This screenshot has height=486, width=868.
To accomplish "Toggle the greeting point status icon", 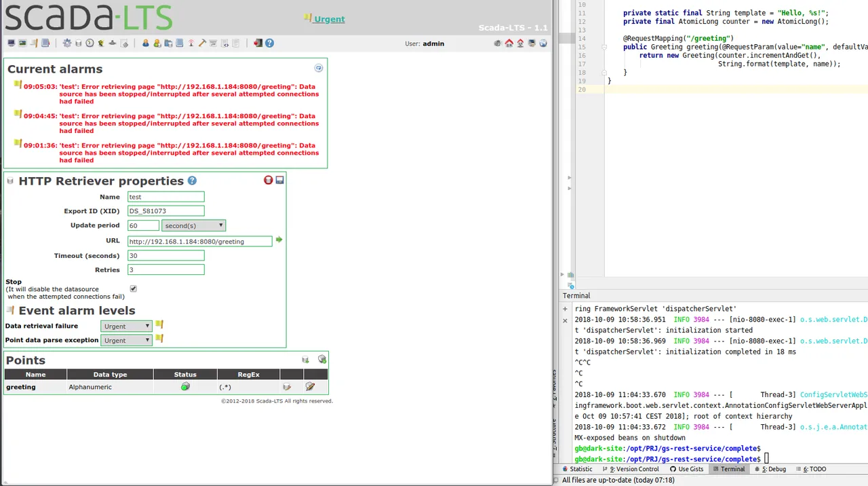I will click(x=185, y=386).
